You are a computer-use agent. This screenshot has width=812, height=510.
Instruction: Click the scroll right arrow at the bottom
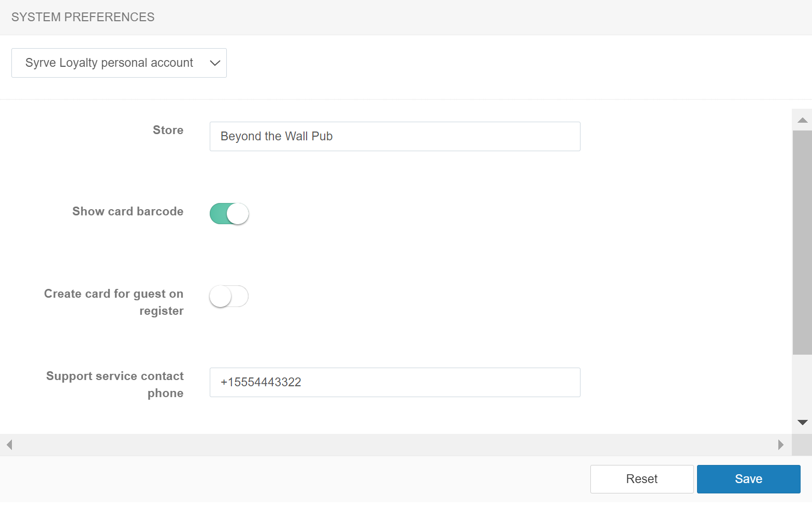pos(780,445)
